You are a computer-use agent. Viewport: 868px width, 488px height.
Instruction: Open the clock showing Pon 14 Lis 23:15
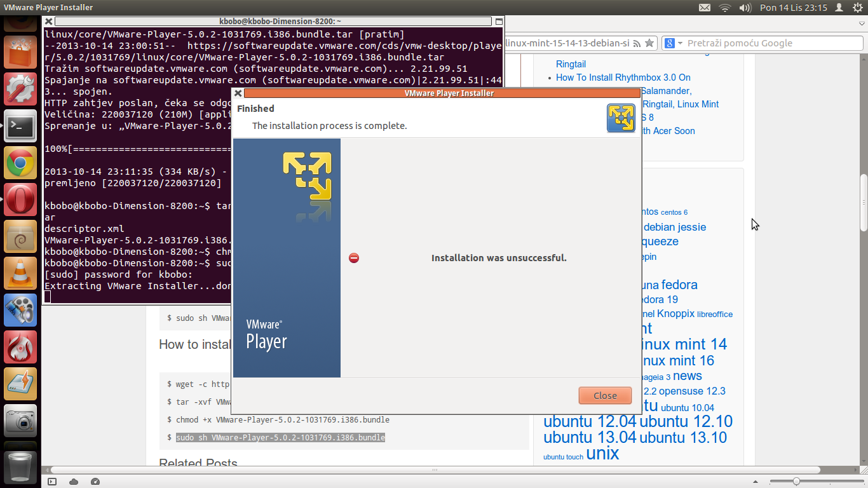click(794, 8)
